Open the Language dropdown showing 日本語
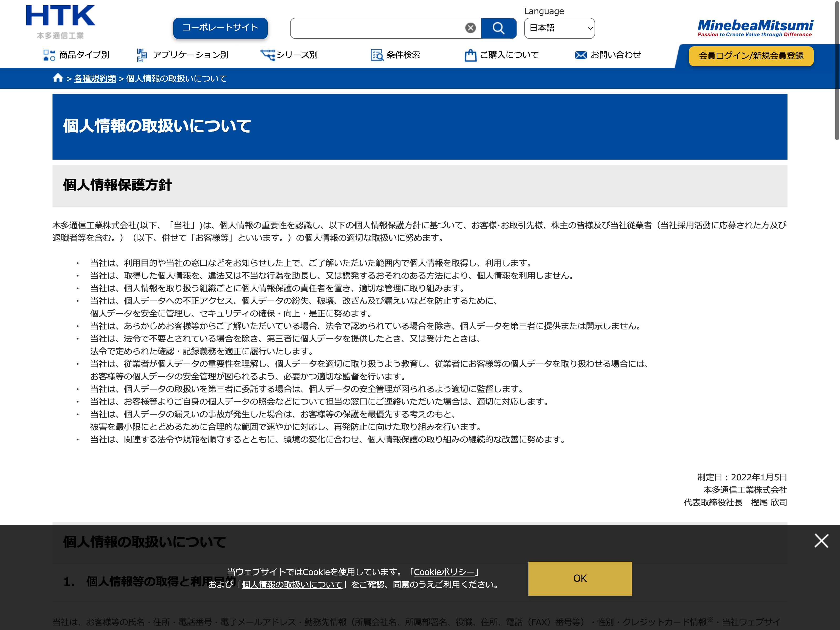 [559, 28]
